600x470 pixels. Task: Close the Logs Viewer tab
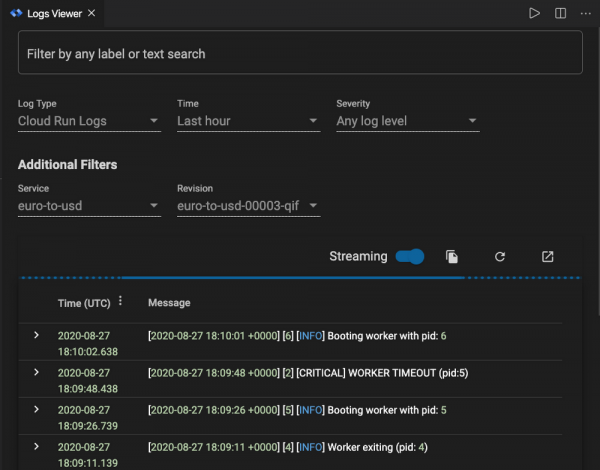(93, 13)
